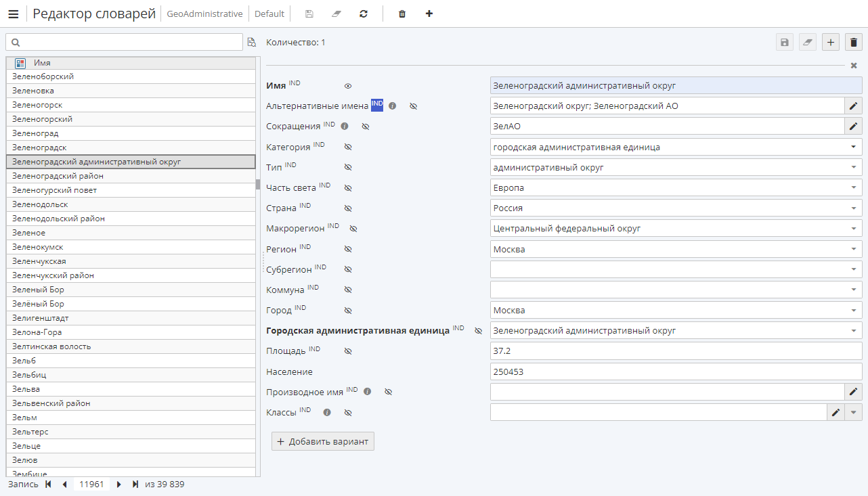Screen dimensions: 868x496
Task: Go to last record
Action: coord(135,484)
